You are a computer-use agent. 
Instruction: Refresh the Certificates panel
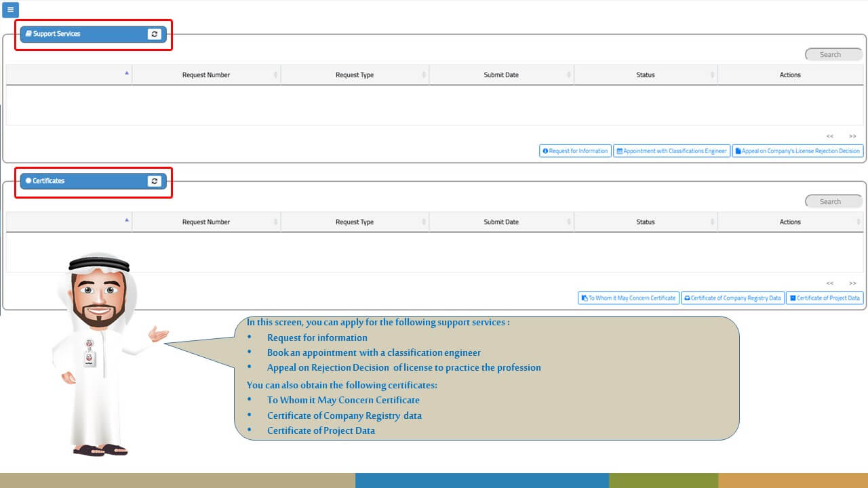point(155,181)
